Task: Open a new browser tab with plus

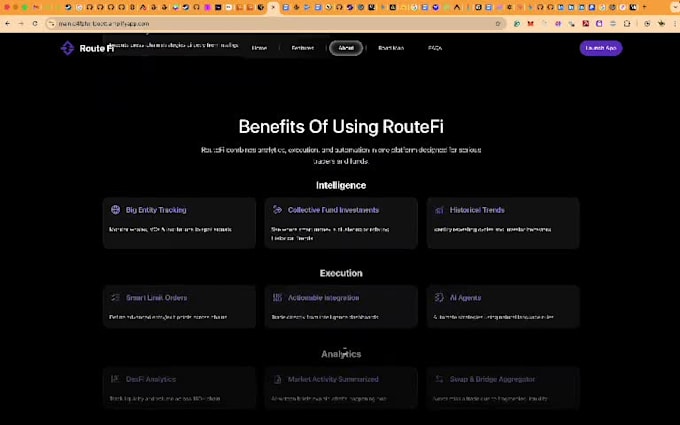Action: (x=644, y=7)
